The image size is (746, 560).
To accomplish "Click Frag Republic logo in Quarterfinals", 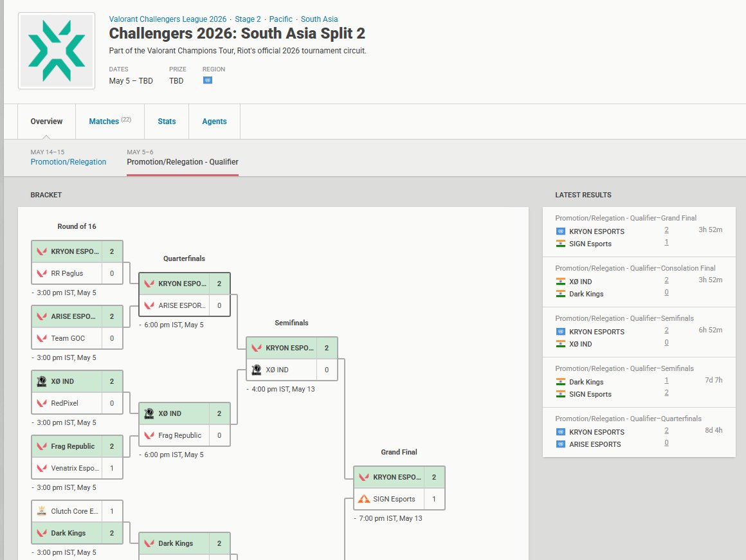I will (149, 435).
